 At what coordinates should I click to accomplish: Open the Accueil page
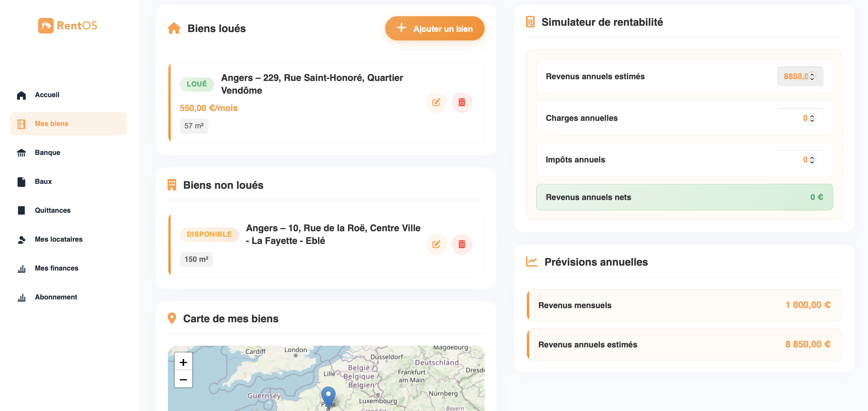click(x=47, y=95)
